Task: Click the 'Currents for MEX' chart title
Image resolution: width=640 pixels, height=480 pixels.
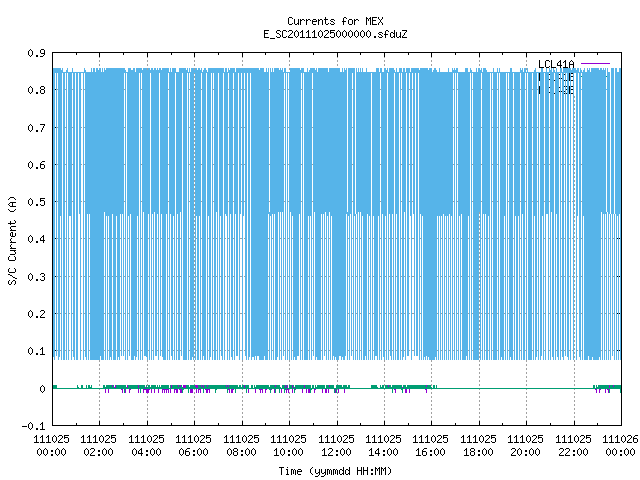Action: pyautogui.click(x=335, y=21)
